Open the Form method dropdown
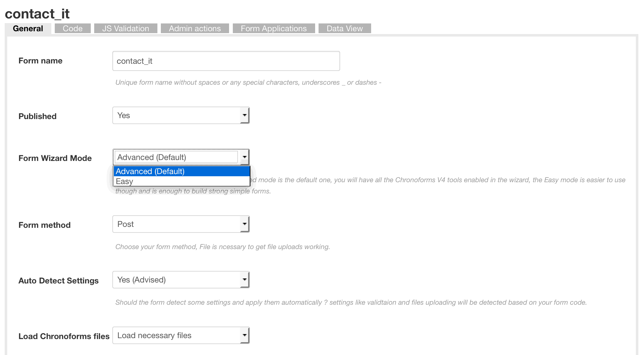644x355 pixels. (177, 224)
